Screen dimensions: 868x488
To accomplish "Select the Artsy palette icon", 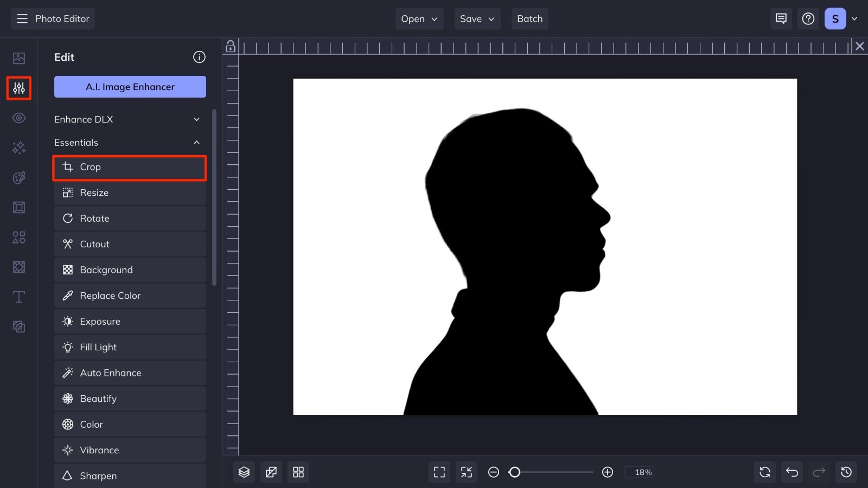I will [18, 177].
